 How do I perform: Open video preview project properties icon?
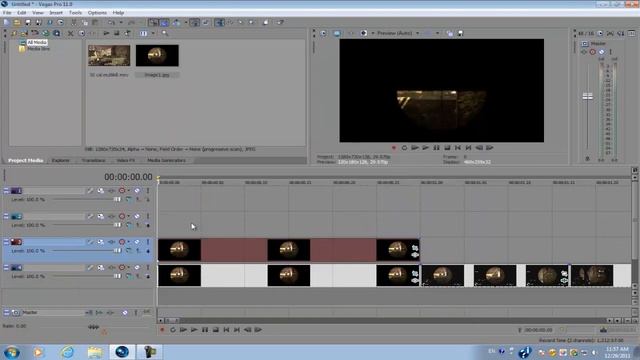click(323, 33)
